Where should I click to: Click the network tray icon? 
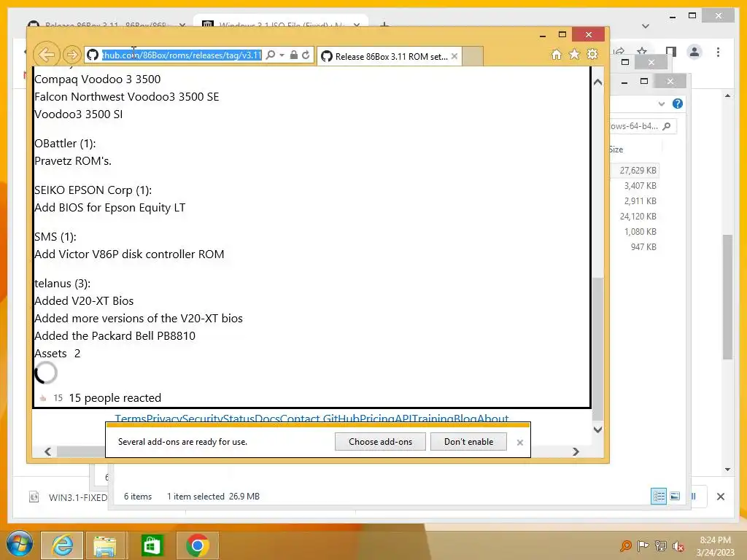(661, 545)
